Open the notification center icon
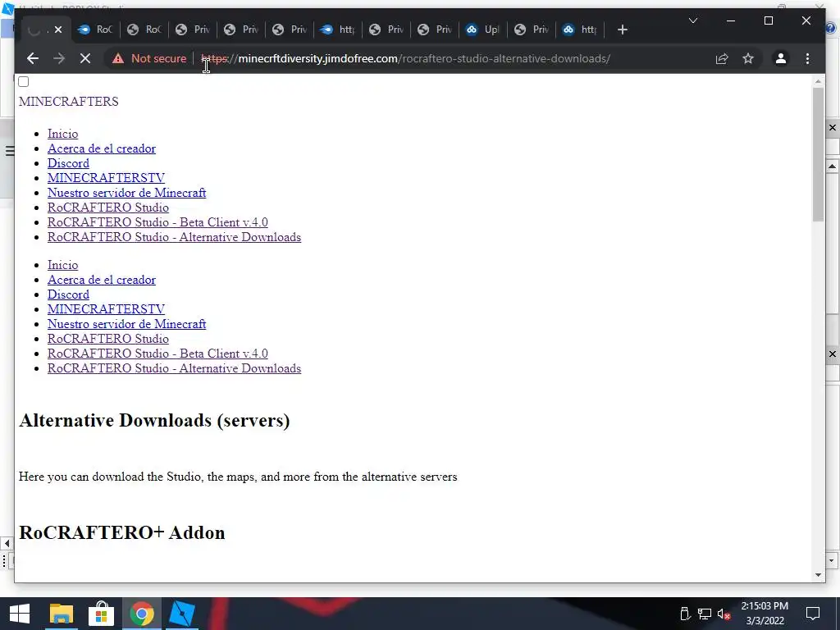The image size is (840, 630). tap(813, 614)
